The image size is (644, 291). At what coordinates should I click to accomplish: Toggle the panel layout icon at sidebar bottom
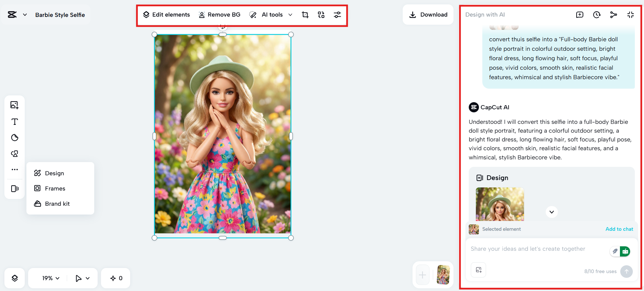coord(15,188)
